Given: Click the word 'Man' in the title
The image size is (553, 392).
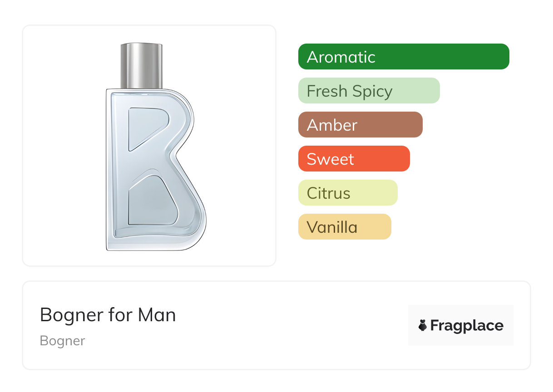Looking at the screenshot, I should click(157, 315).
